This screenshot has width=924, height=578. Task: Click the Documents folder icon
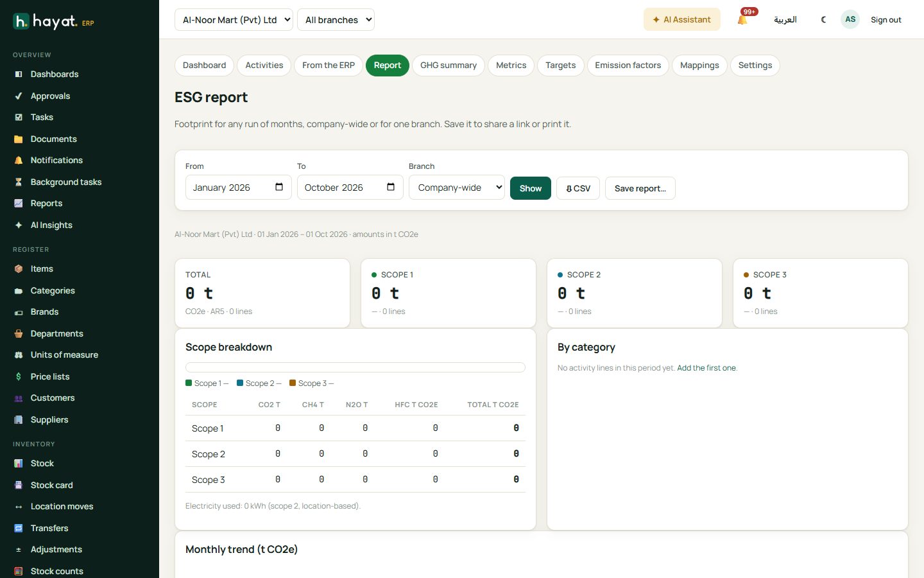pos(19,139)
